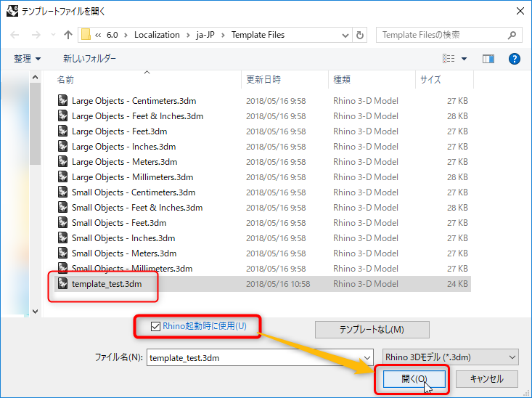532x398 pixels.
Task: Select the template_test.3dm file icon
Action: click(x=63, y=283)
